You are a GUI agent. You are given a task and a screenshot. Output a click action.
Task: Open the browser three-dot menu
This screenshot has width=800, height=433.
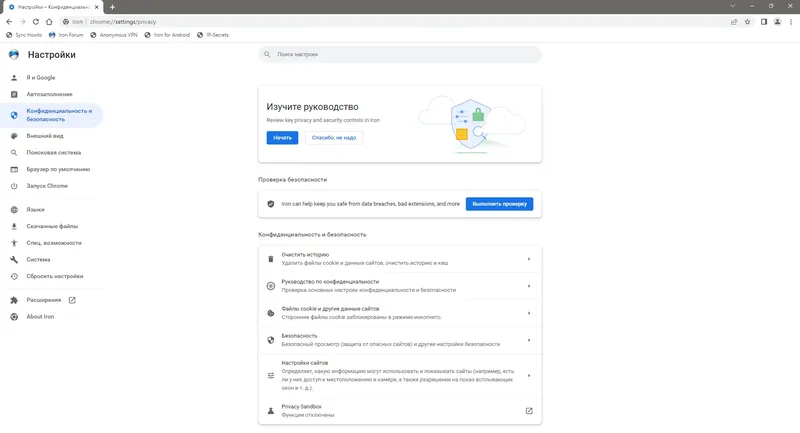791,22
